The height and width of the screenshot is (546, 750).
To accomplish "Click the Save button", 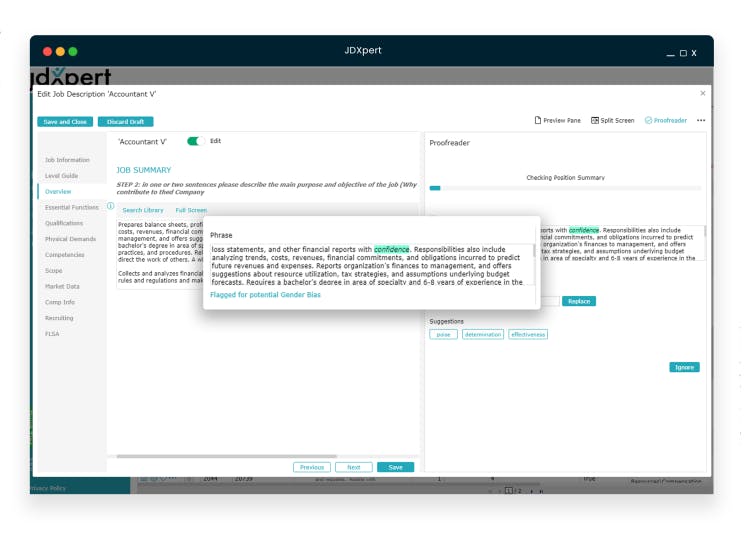I will click(x=395, y=467).
